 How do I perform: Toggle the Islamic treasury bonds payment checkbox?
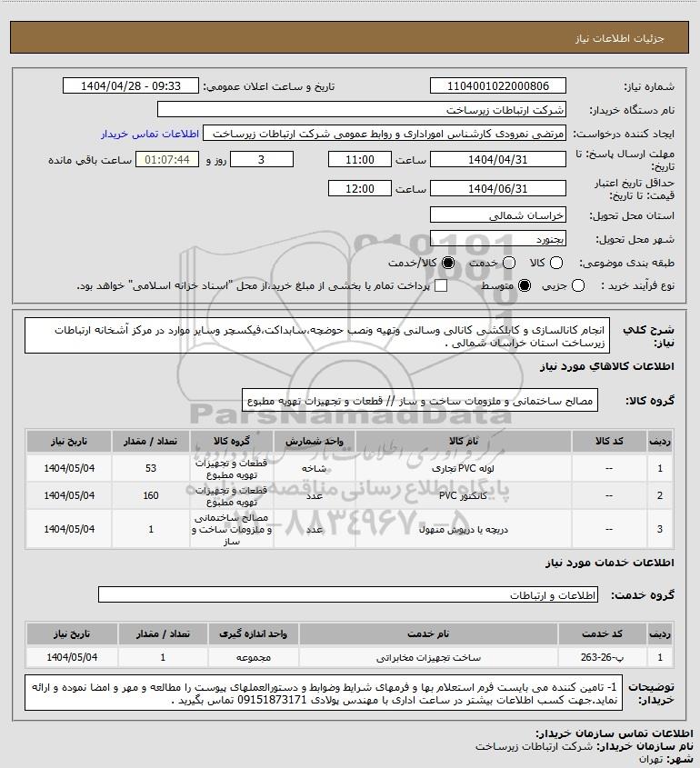point(441,285)
